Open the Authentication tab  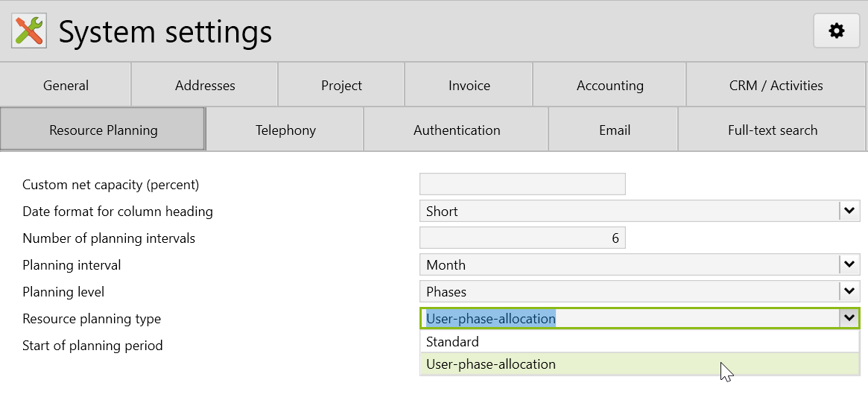point(457,130)
